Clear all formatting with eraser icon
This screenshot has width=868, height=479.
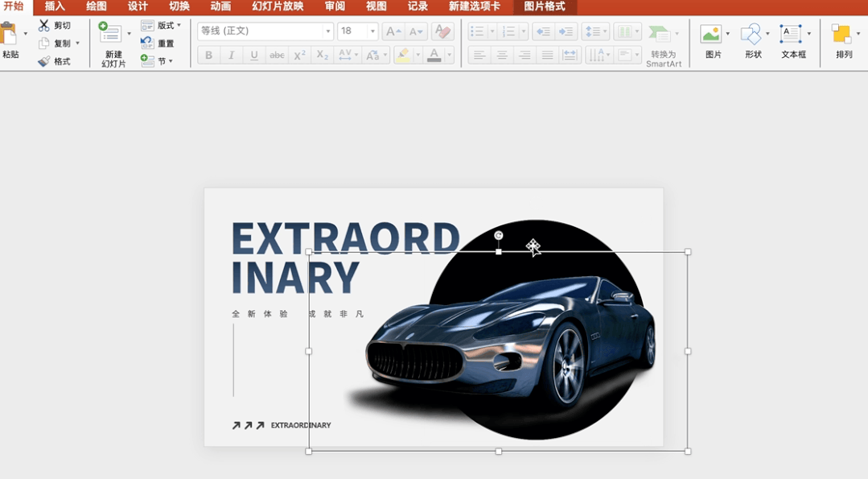(442, 31)
